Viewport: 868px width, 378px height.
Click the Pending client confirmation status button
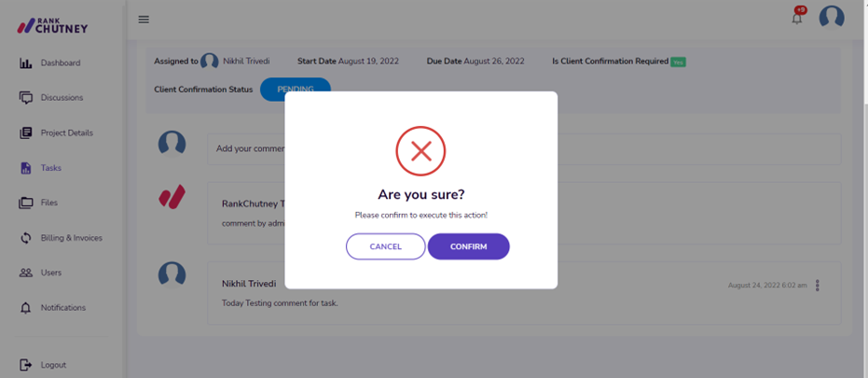point(295,90)
